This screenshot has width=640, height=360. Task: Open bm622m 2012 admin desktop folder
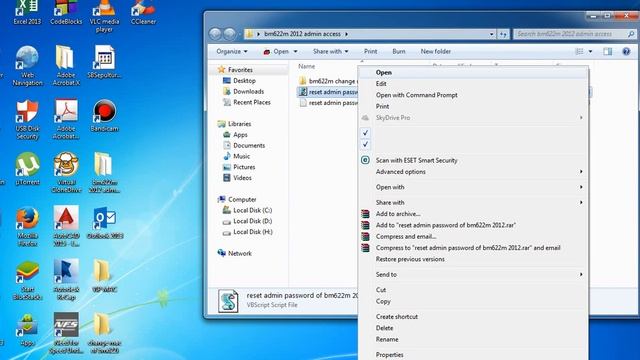pyautogui.click(x=104, y=173)
